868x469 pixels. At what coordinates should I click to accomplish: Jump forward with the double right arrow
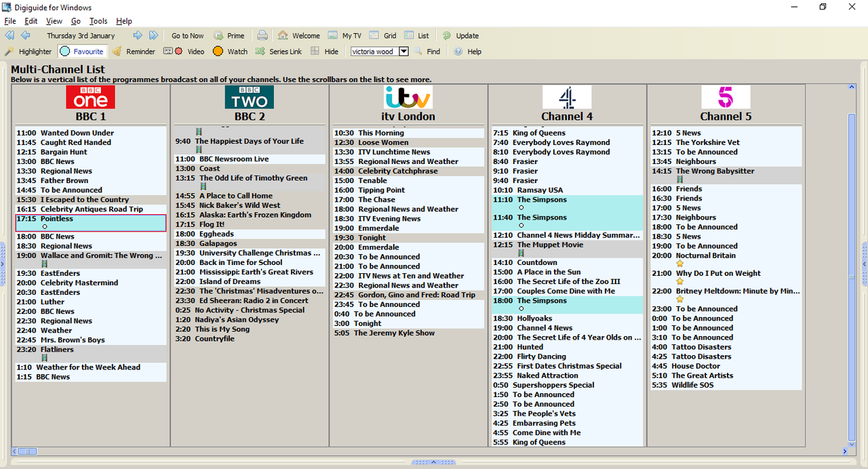coord(153,35)
